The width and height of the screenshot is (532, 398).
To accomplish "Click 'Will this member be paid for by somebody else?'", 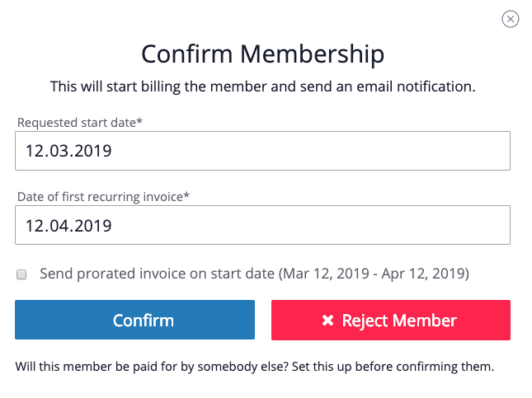I will (152, 367).
